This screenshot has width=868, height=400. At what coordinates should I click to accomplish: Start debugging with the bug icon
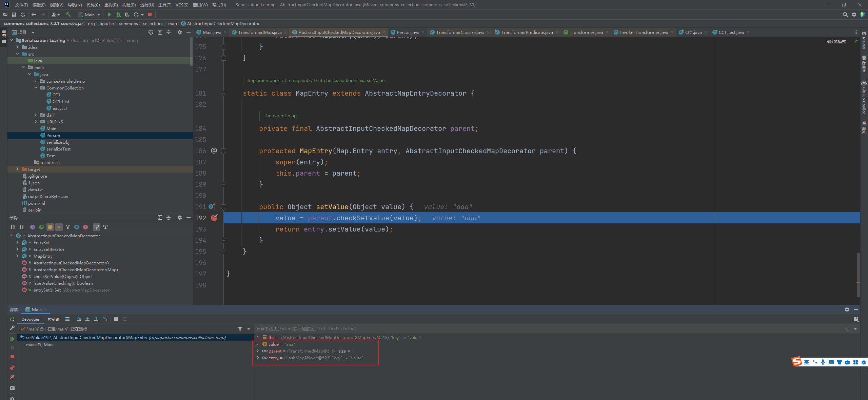pyautogui.click(x=118, y=15)
